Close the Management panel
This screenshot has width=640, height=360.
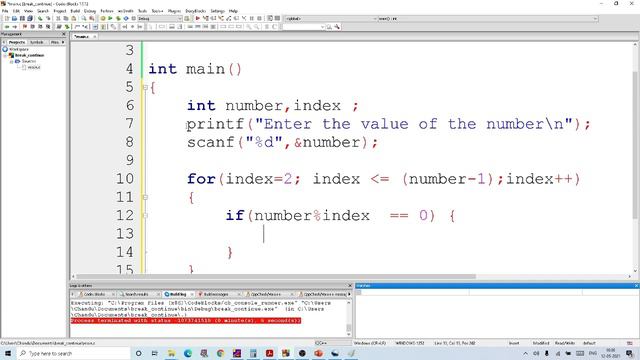click(63, 34)
